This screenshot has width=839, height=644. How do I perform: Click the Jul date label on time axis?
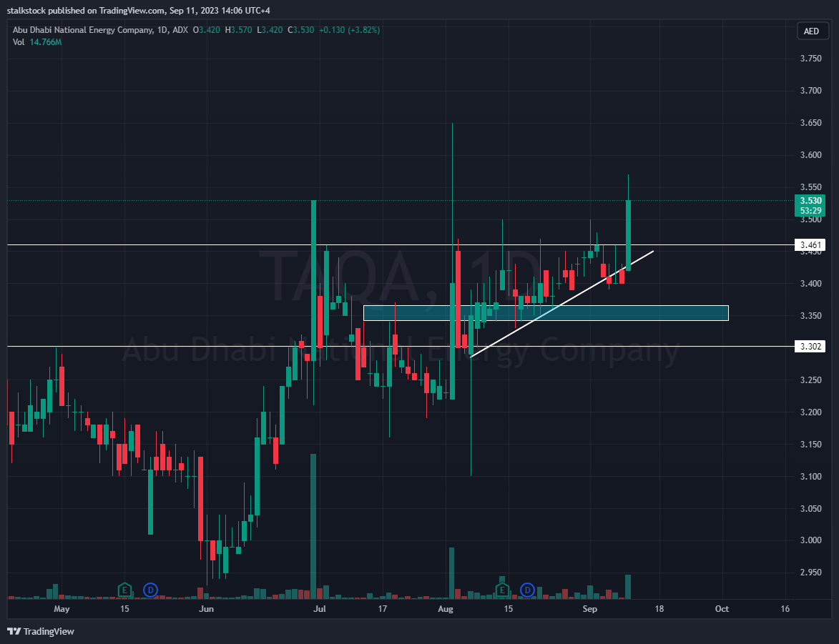[320, 609]
